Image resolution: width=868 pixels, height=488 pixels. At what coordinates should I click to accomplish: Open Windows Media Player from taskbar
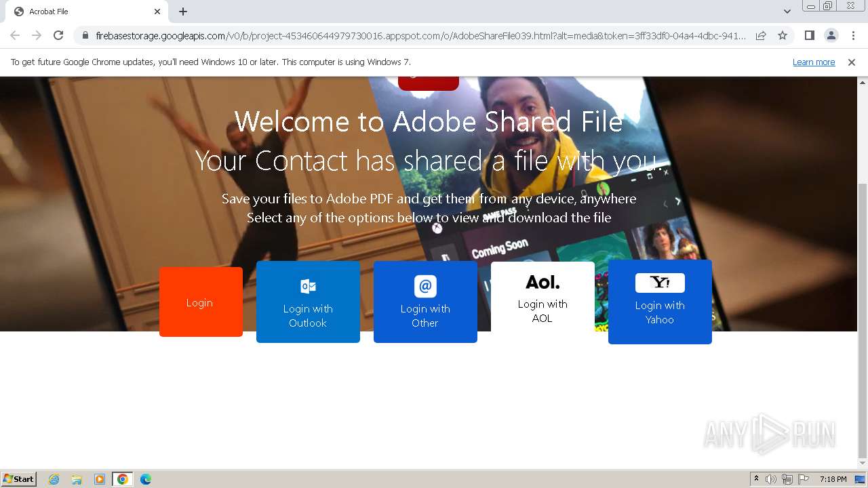click(100, 479)
